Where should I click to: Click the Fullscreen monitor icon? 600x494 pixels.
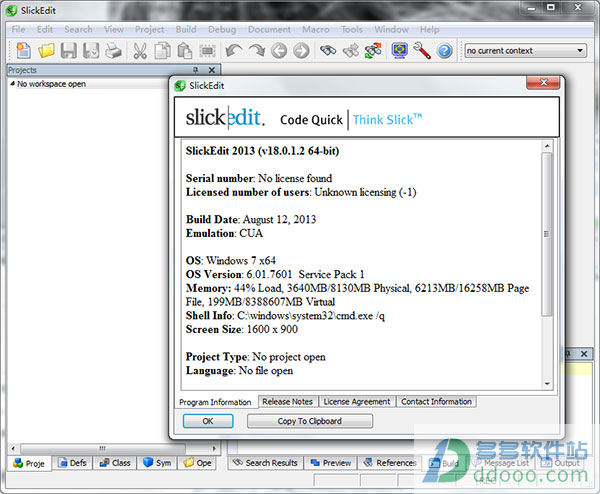click(399, 51)
